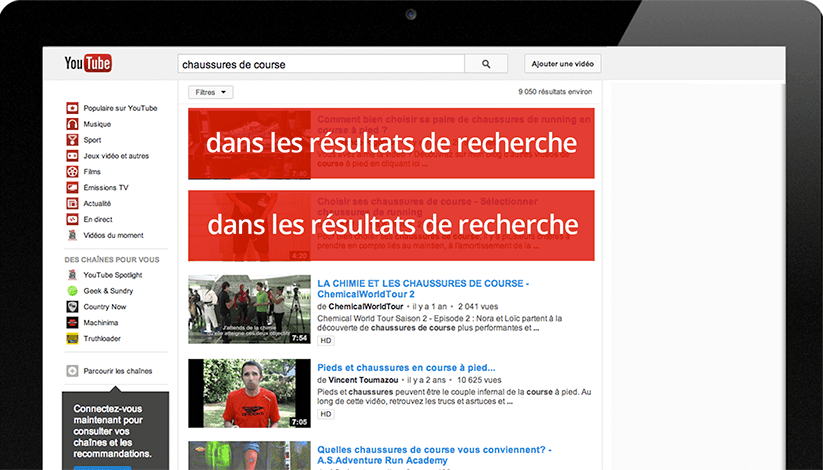Open the Geek & Sundry channel
Screen dimensions: 823x470
pyautogui.click(x=108, y=291)
